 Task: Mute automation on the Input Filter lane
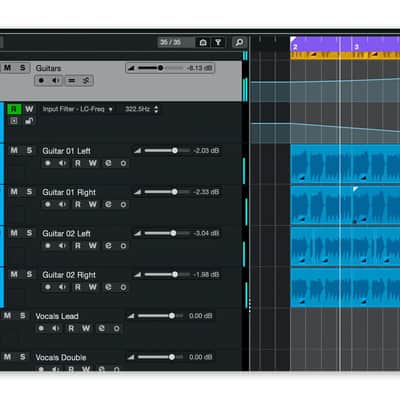tap(14, 121)
